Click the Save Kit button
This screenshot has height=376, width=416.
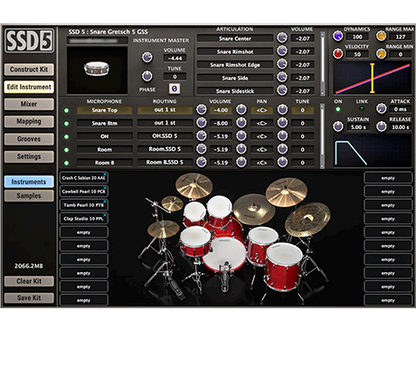coord(29,298)
